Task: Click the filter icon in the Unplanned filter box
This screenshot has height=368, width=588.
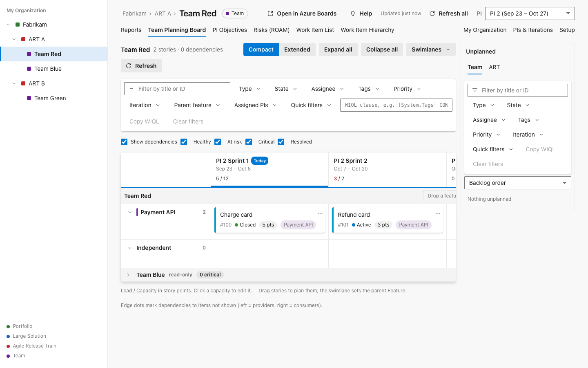Action: click(475, 90)
